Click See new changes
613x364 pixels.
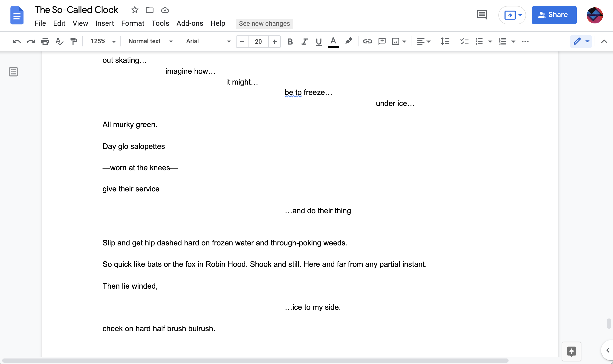[264, 23]
